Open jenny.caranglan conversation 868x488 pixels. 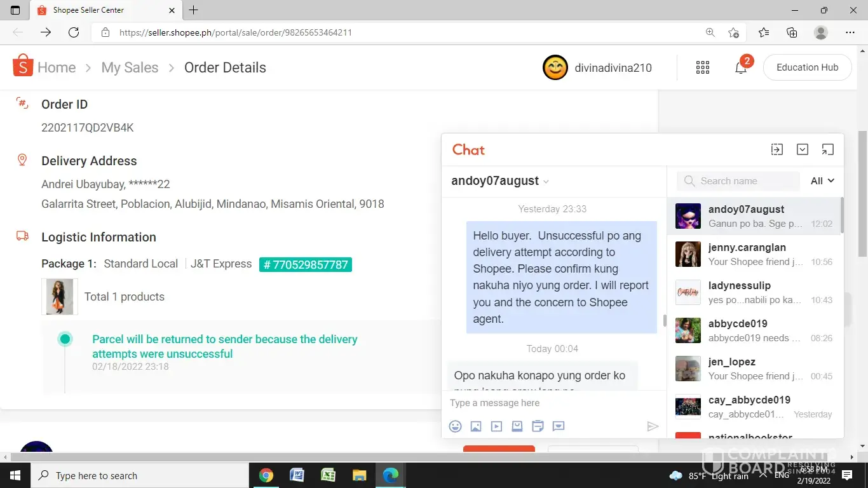754,254
